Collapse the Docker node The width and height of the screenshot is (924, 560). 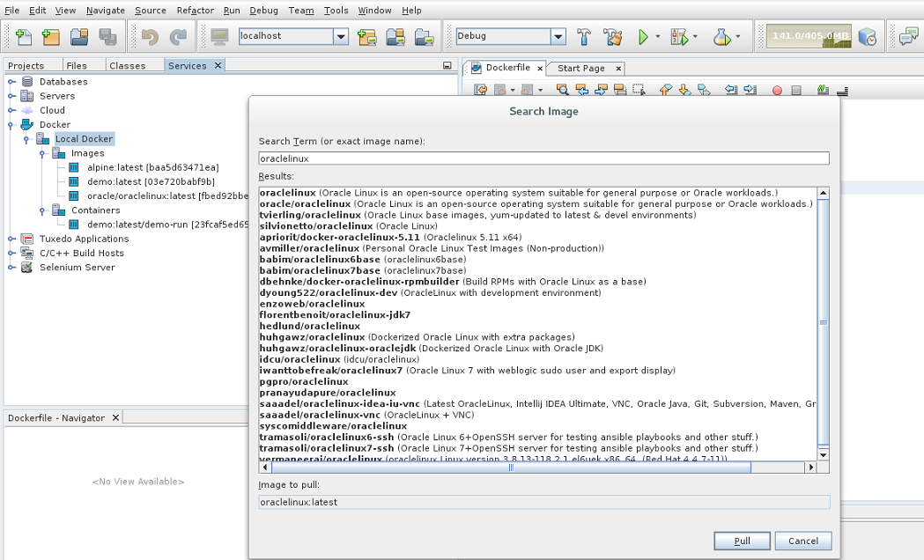[x=11, y=125]
